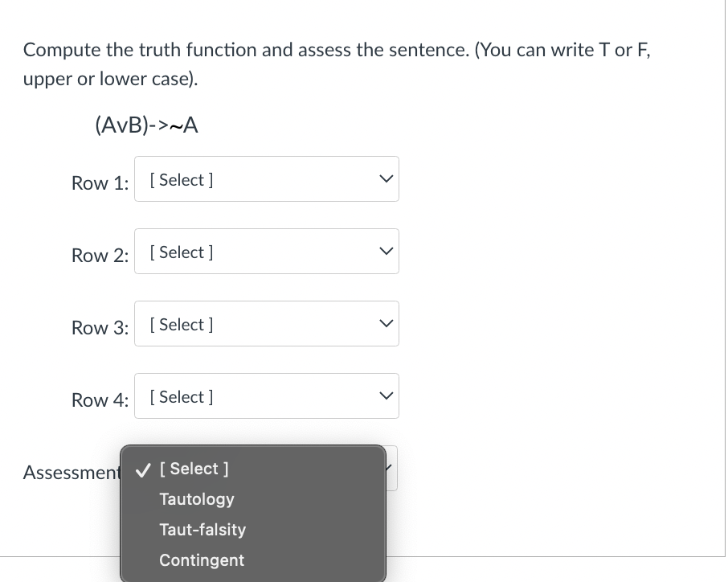The image size is (728, 582).
Task: Click the [ Select ] placeholder in Row 2
Action: [181, 252]
